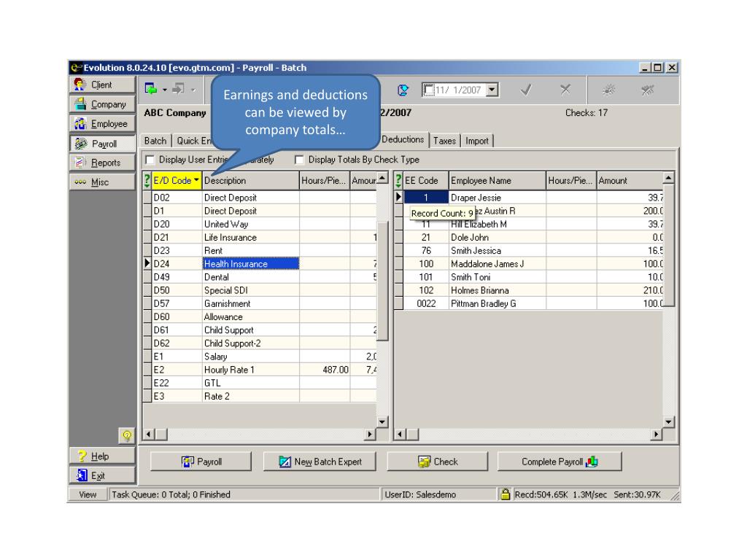Click scroll-down arrow of employee grid
Viewport: 747px width, 560px height.
[x=668, y=422]
